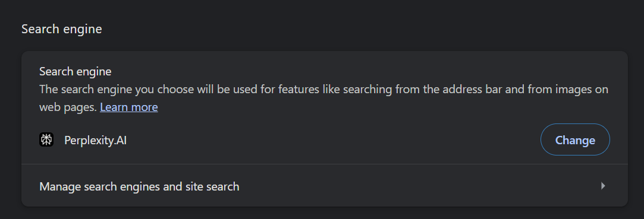The image size is (644, 219).
Task: Click the right-pointing triangle chevron icon
Action: point(603,186)
